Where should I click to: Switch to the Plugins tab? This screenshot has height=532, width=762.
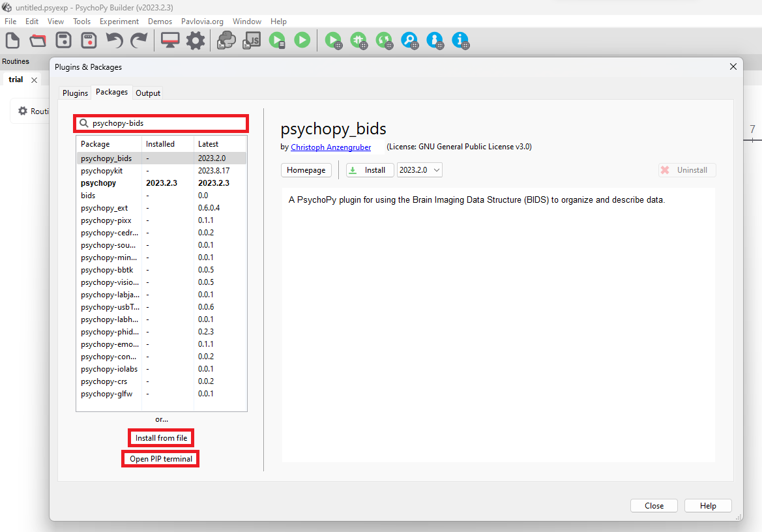coord(76,93)
